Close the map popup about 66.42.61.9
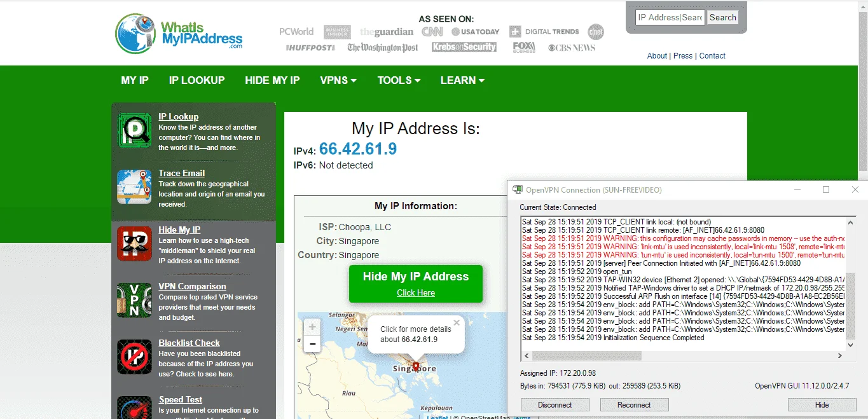The height and width of the screenshot is (419, 868). (457, 322)
